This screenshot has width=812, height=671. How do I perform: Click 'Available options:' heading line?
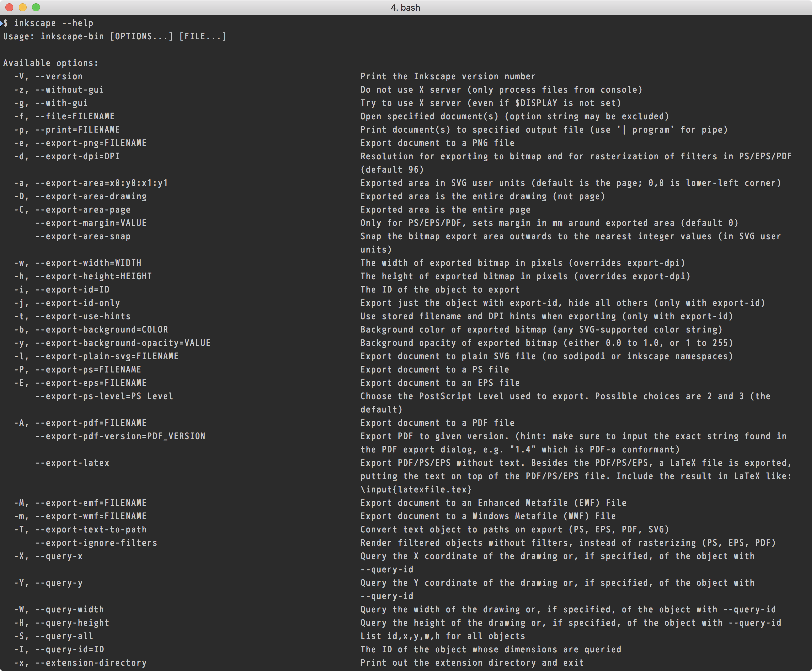pyautogui.click(x=51, y=63)
